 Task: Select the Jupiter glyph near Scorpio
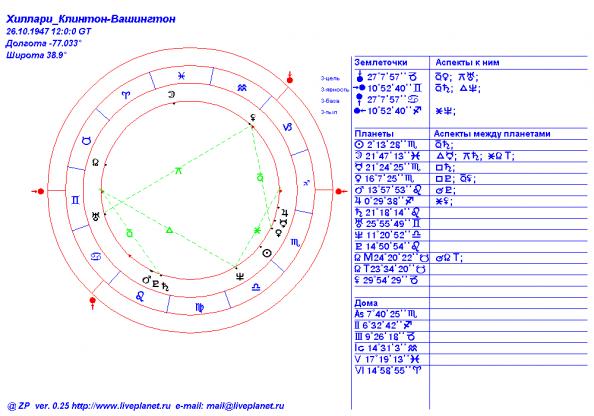tap(284, 213)
